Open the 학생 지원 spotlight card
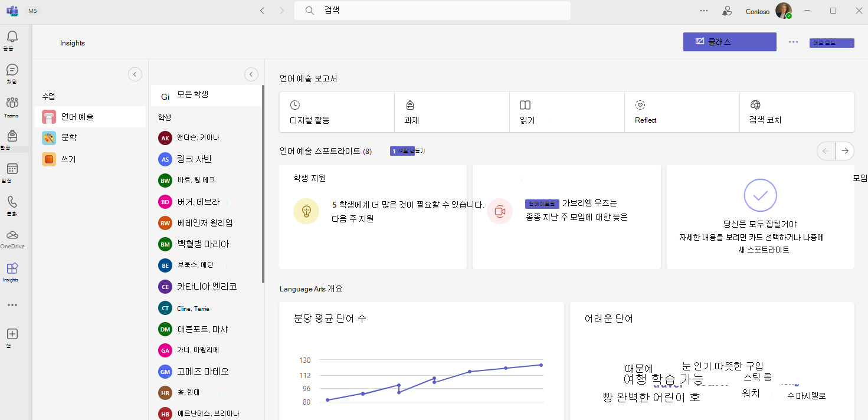The height and width of the screenshot is (420, 868). click(x=373, y=217)
